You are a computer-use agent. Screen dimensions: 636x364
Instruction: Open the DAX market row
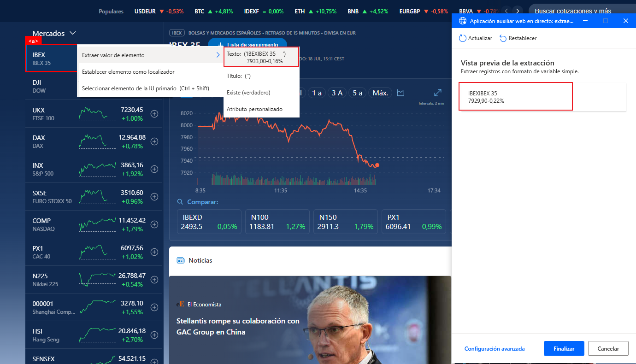coord(94,141)
